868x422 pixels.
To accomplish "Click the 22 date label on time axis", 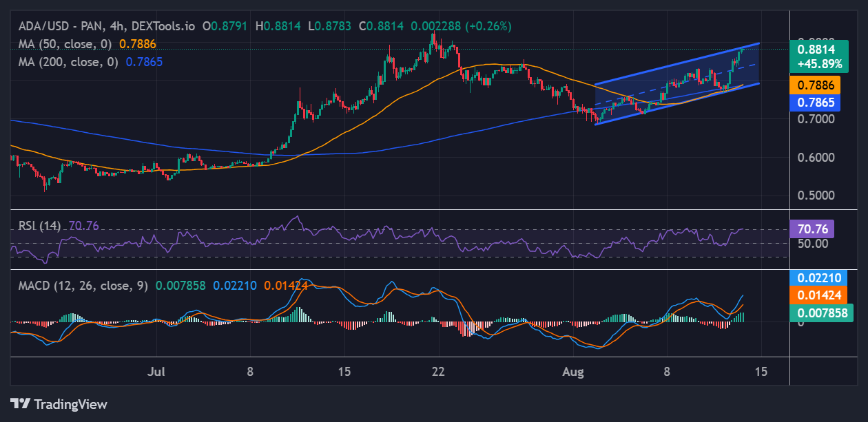I will click(x=437, y=372).
